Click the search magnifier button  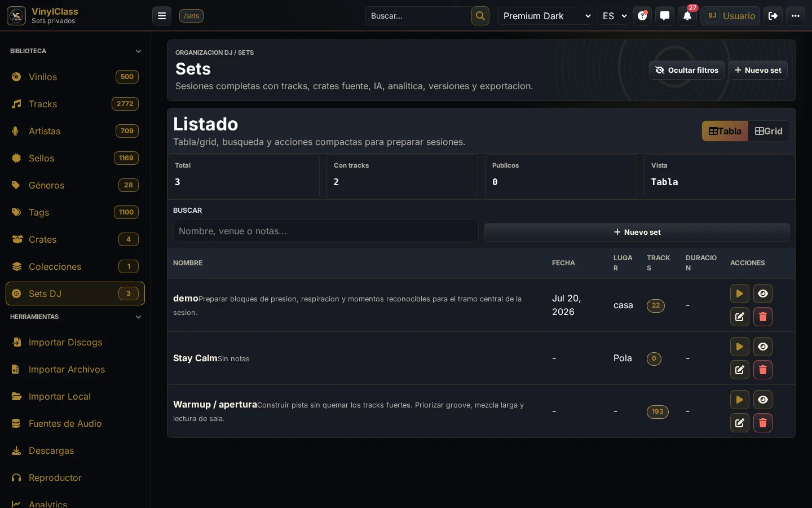(x=480, y=16)
